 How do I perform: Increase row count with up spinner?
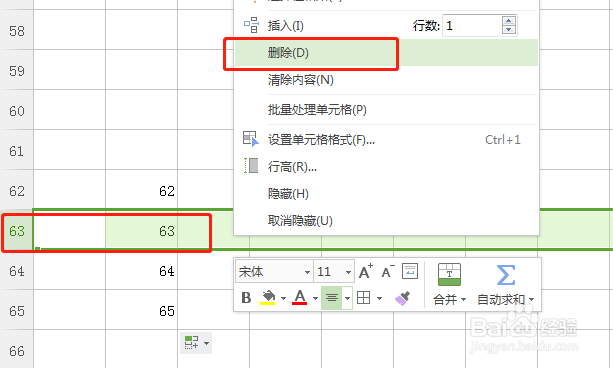(x=509, y=21)
